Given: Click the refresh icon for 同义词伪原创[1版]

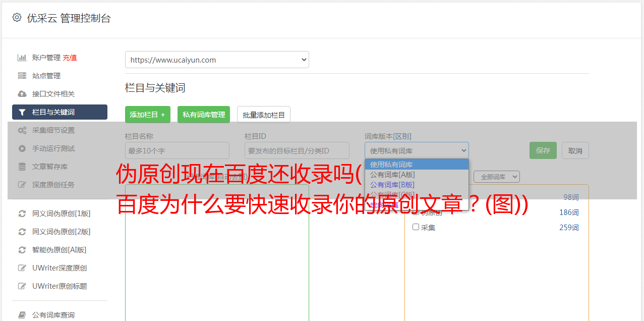Looking at the screenshot, I should tap(22, 213).
